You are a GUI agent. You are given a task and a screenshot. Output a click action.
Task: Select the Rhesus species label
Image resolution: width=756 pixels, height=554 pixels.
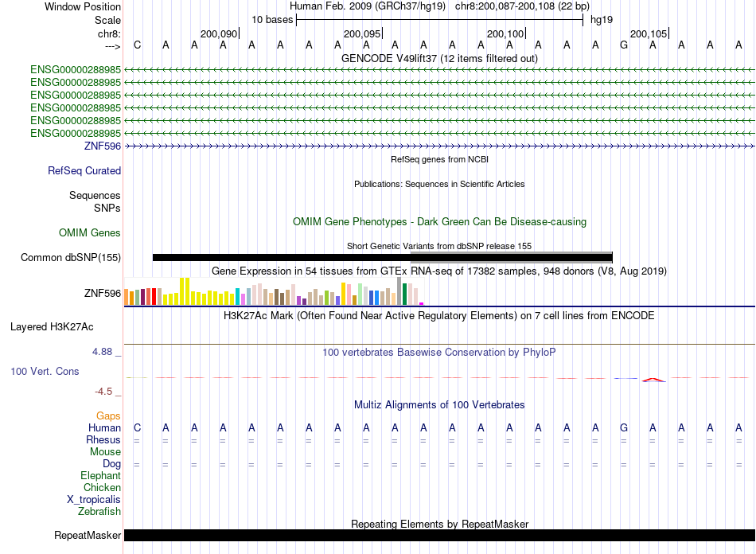[103, 439]
